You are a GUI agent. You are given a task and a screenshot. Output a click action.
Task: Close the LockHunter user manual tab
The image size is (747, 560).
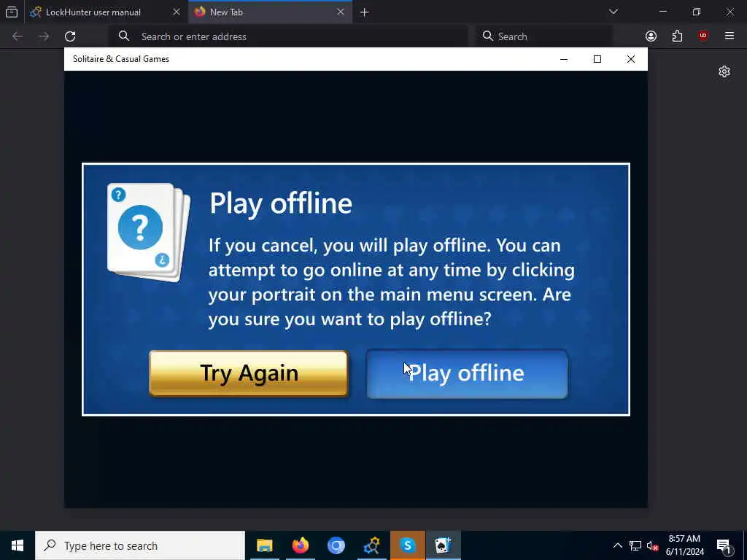tap(177, 12)
